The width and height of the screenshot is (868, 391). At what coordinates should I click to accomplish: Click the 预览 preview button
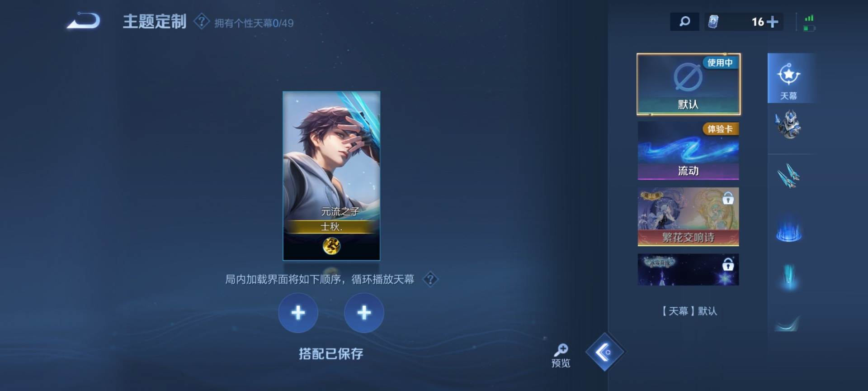(x=561, y=356)
